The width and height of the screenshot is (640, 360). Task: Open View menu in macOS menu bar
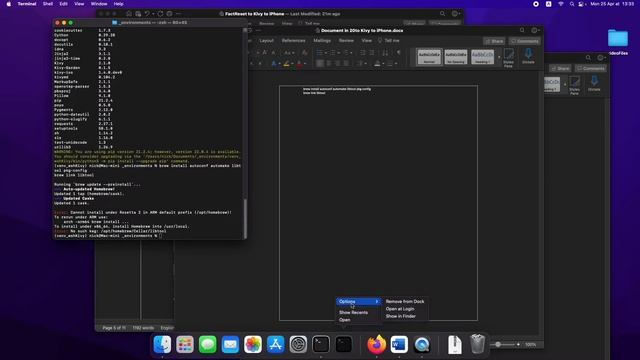[79, 4]
